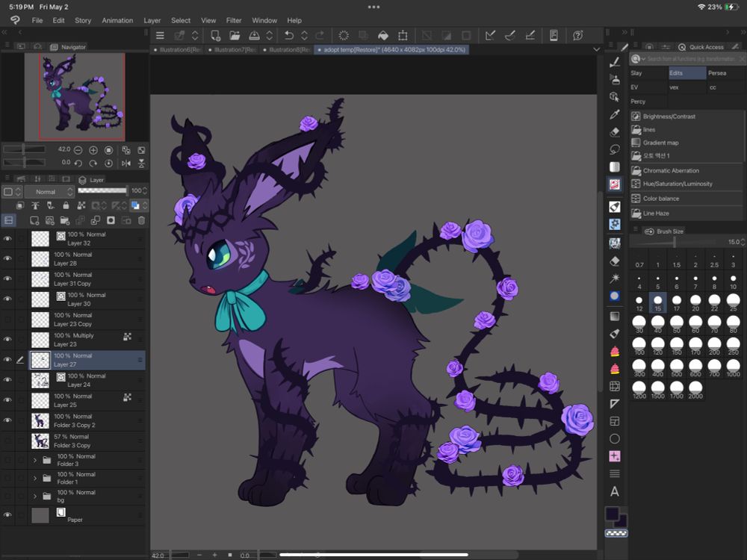The image size is (747, 560).
Task: Click the layer opacity slider
Action: point(102,191)
